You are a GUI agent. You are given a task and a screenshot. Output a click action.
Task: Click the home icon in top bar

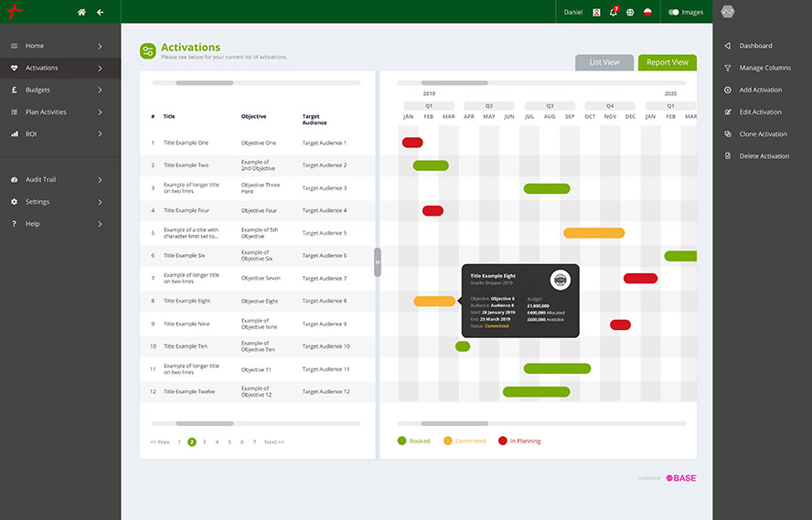click(81, 12)
